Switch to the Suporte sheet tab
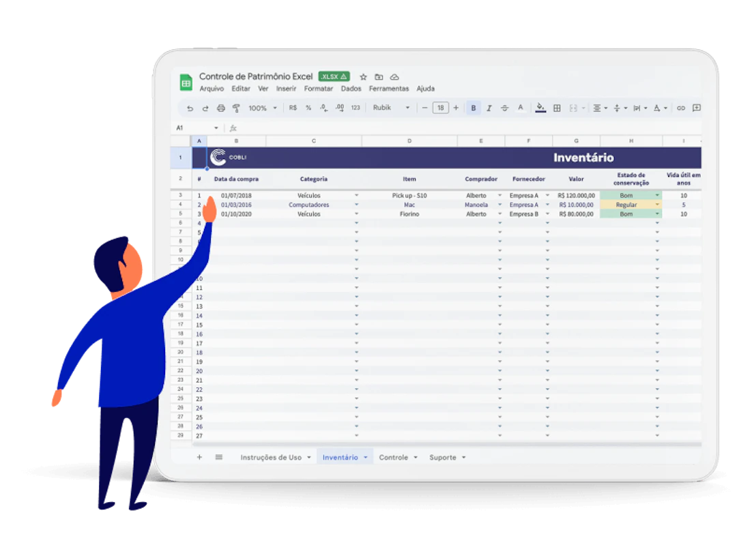This screenshot has height=560, width=737. tap(443, 458)
